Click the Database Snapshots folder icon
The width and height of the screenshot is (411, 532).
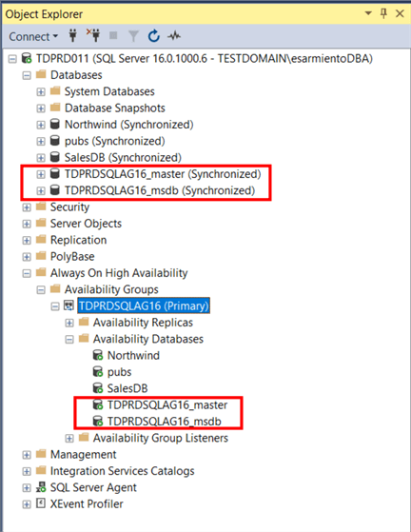click(x=55, y=108)
